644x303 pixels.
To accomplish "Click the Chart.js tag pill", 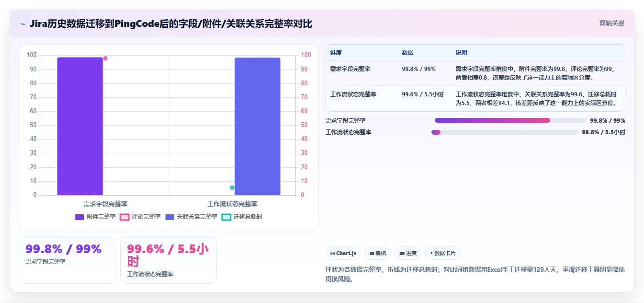I will (343, 253).
